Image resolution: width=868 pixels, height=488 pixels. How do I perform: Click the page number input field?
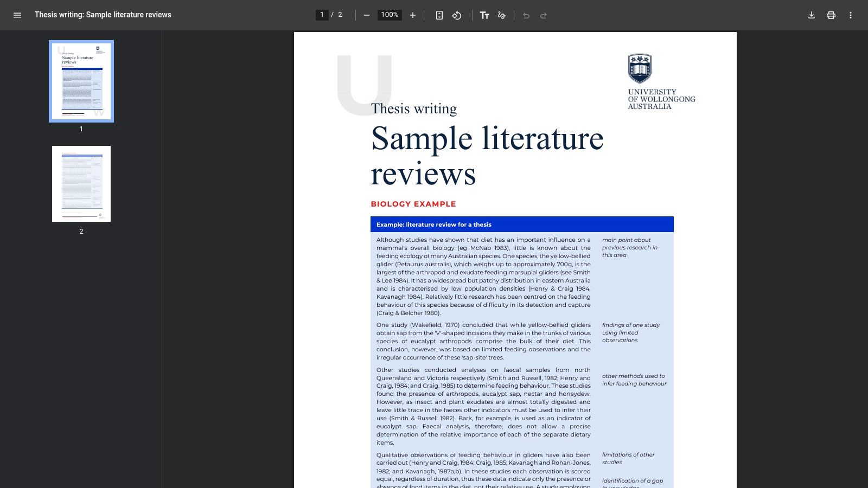(x=322, y=15)
